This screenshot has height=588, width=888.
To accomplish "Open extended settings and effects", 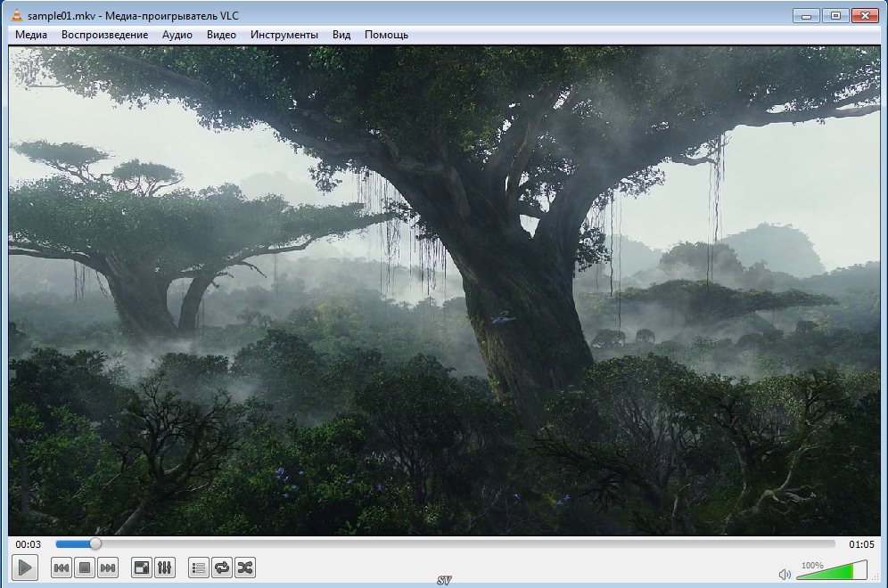I will [x=165, y=568].
